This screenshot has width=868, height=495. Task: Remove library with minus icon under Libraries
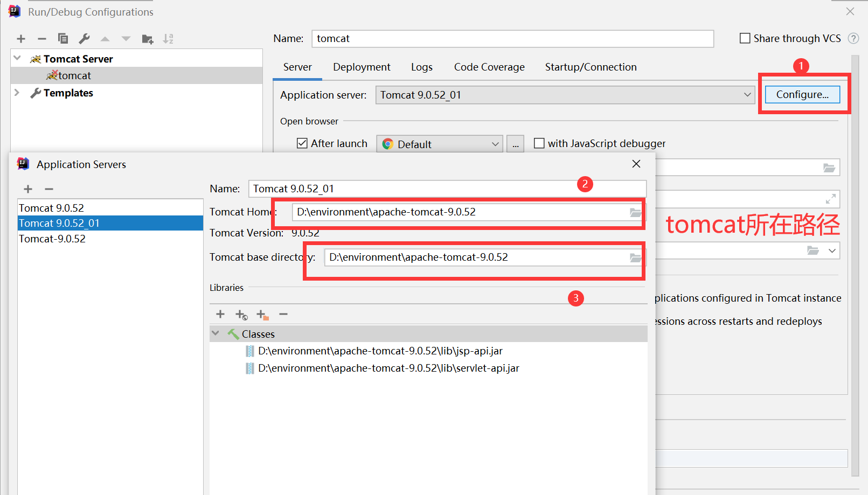coord(283,314)
